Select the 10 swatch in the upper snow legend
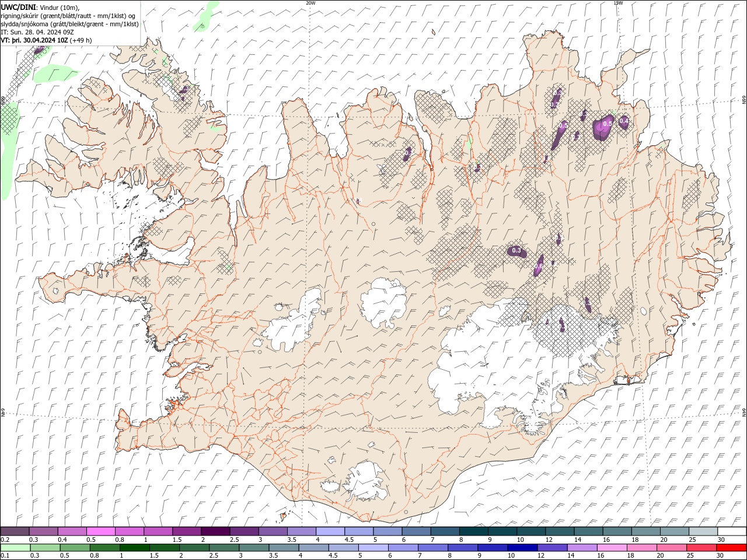Screen dimensions: 747x560 tap(531, 531)
